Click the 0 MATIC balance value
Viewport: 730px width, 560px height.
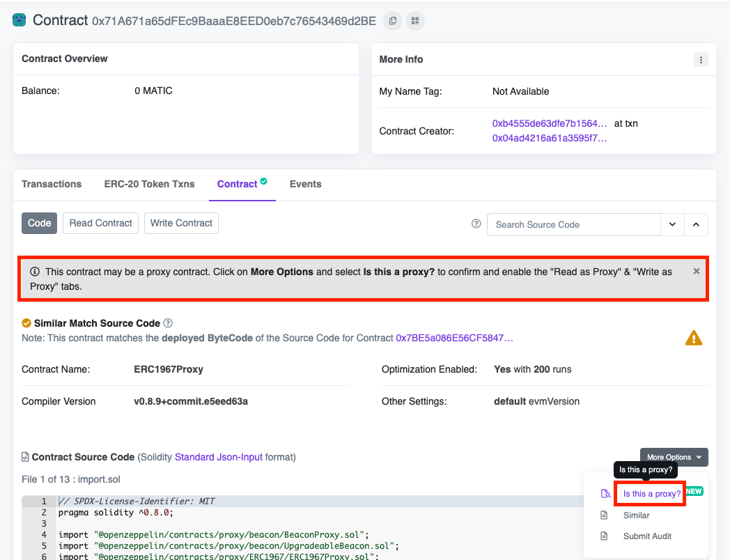[153, 91]
